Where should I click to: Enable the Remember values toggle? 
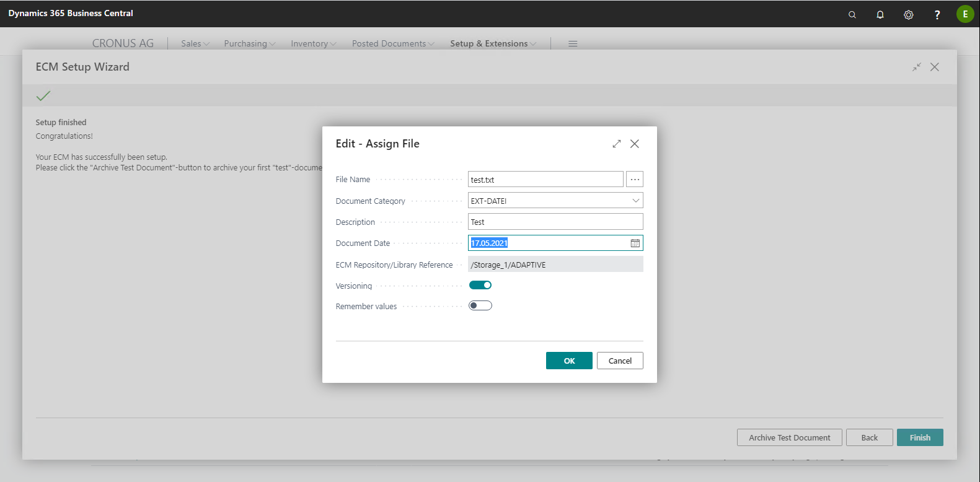point(480,305)
